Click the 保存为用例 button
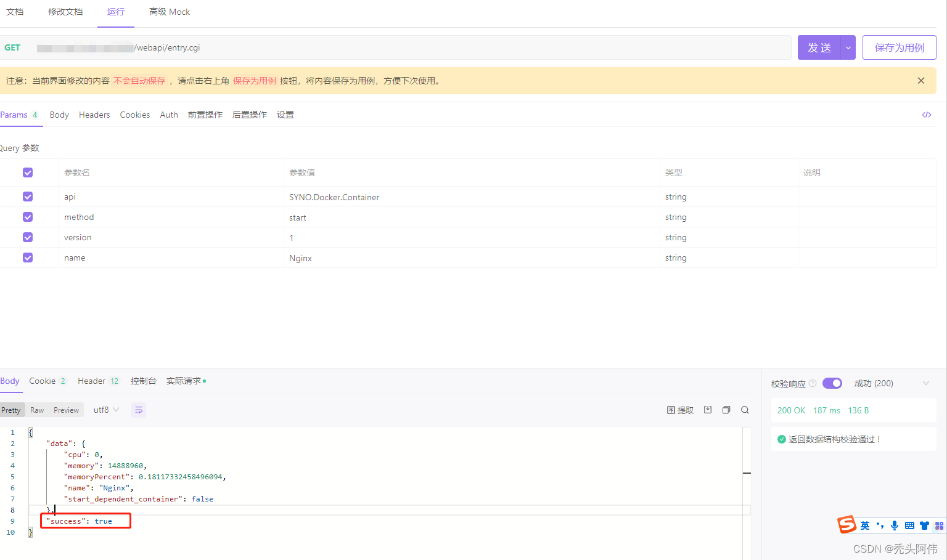Screen dimensions: 947x560 (900, 47)
